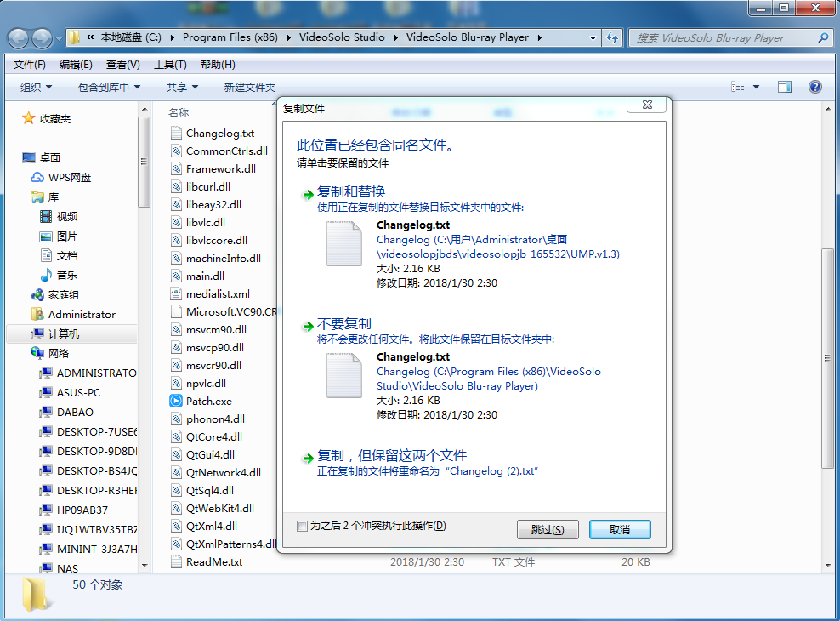This screenshot has height=621, width=840.
Task: Select the machineInfo.dll file
Action: pos(224,258)
